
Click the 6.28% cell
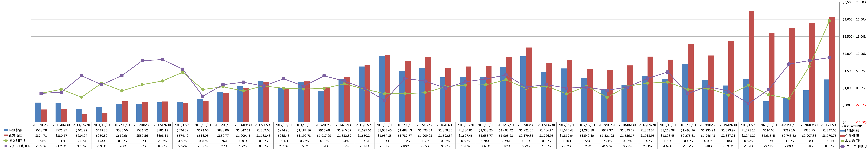coord(809,141)
